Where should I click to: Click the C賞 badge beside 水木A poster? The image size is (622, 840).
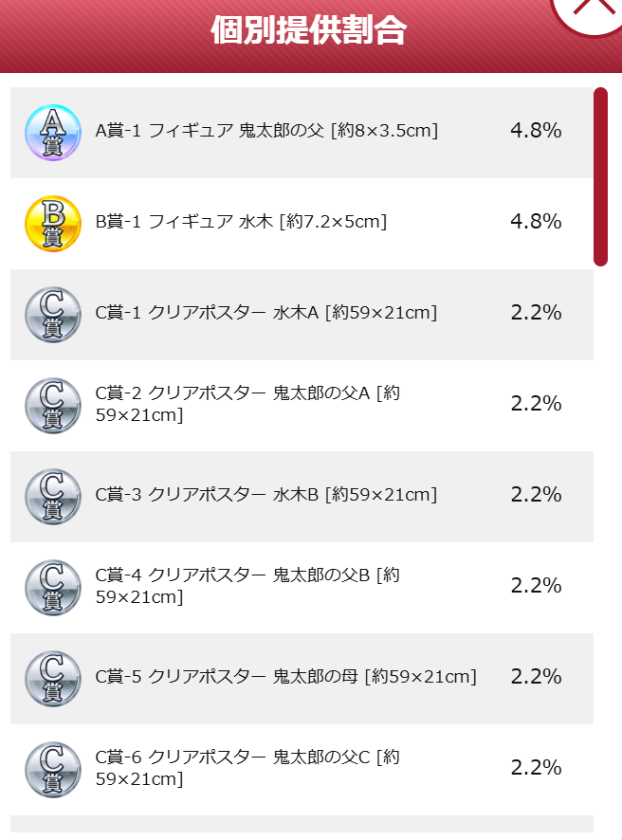click(53, 315)
